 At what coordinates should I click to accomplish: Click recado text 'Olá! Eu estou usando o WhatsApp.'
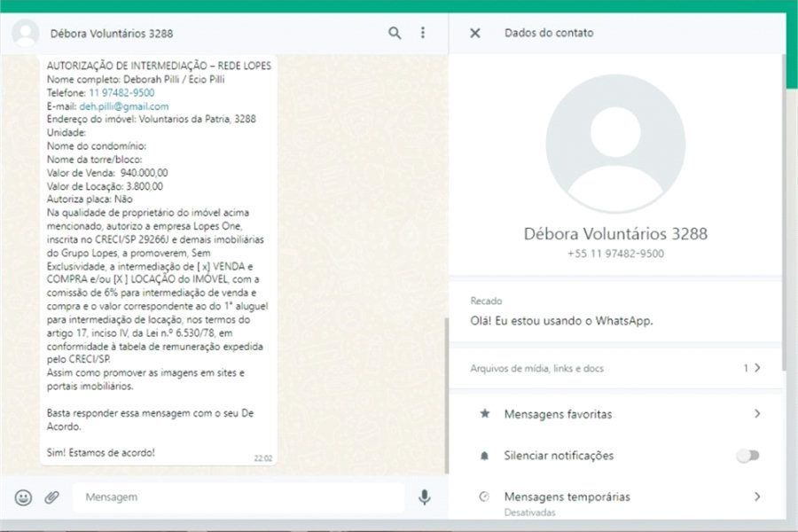(x=561, y=321)
